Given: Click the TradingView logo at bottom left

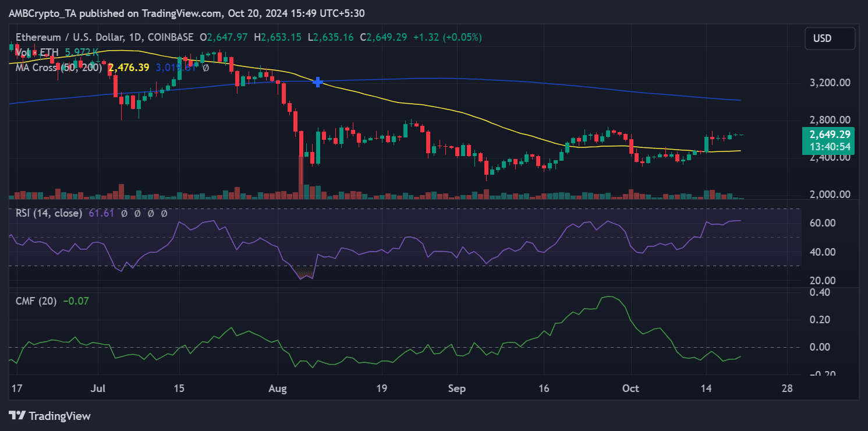Looking at the screenshot, I should [x=49, y=416].
